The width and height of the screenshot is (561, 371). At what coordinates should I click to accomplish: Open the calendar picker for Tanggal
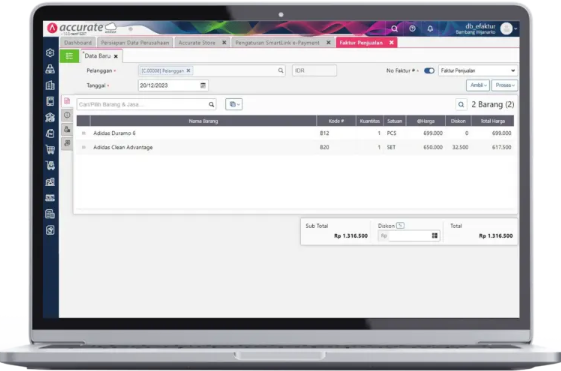[x=203, y=85]
